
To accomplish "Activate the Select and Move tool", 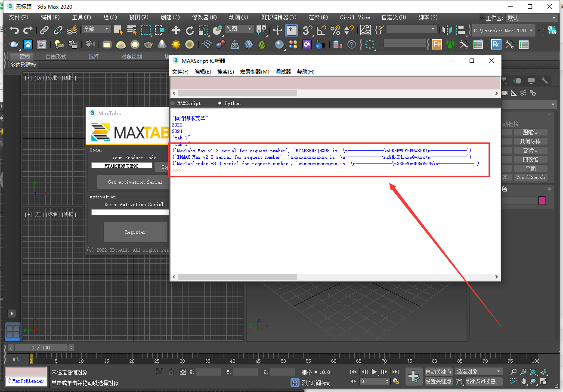I will coord(176,30).
